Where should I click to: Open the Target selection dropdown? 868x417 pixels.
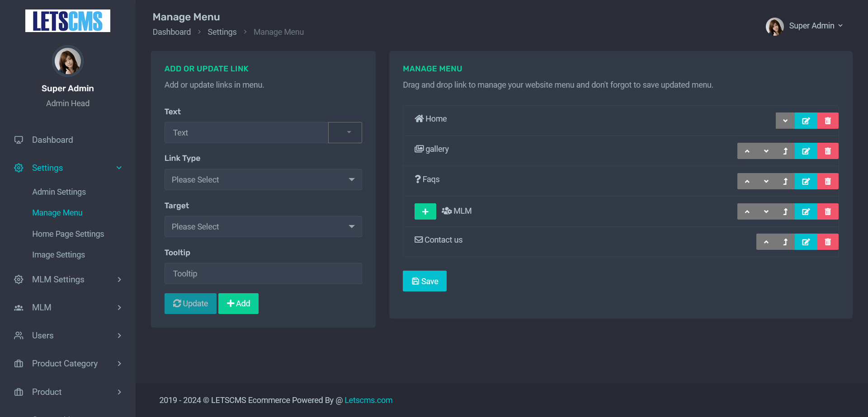[x=263, y=226]
